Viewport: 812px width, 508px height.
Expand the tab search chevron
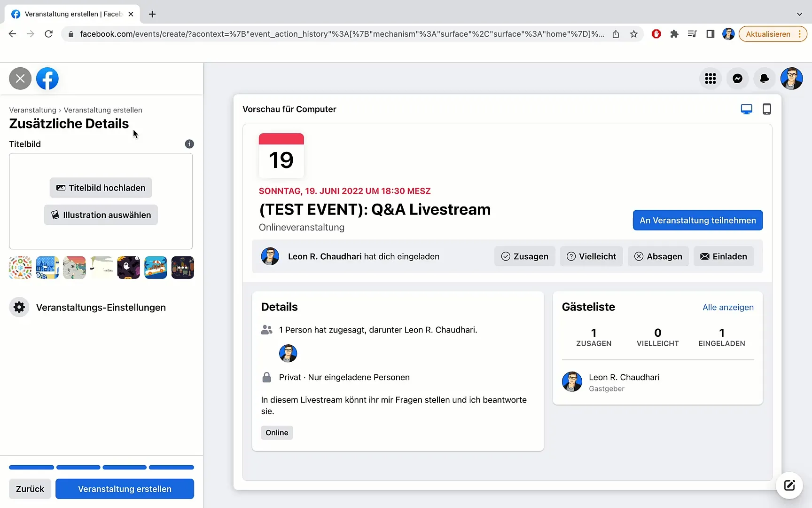(799, 14)
